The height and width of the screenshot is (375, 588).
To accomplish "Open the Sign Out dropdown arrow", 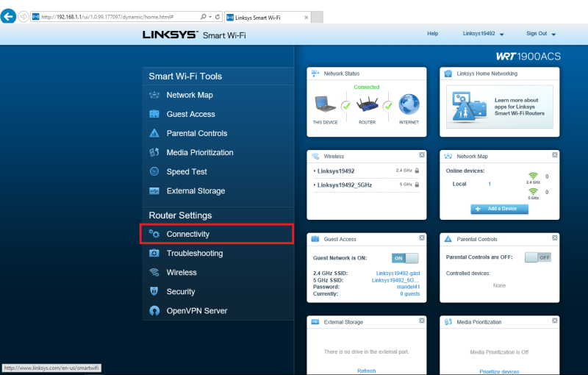I will pyautogui.click(x=553, y=34).
